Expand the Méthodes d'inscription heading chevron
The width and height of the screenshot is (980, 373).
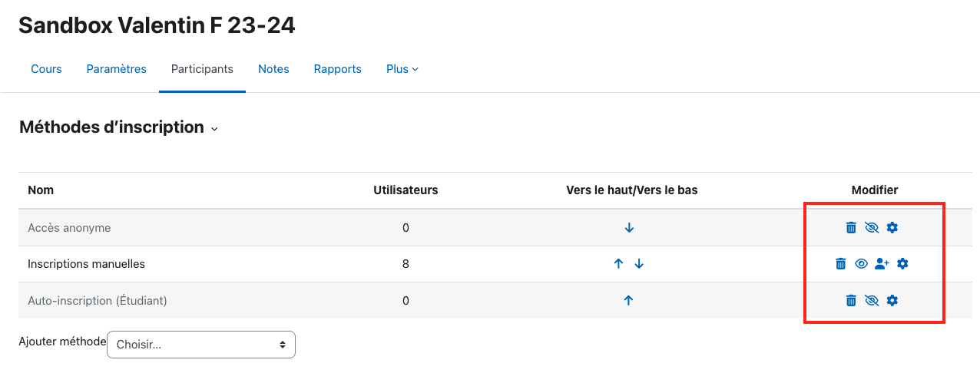click(214, 129)
